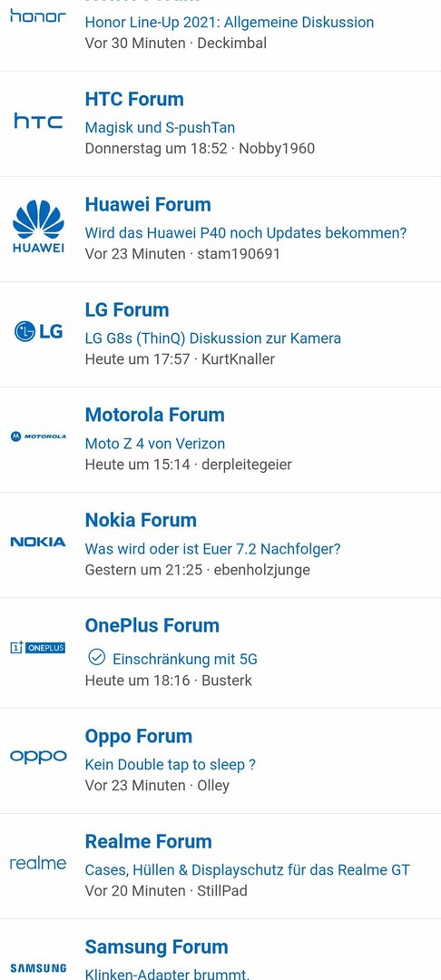Tap the LG logo icon

(38, 331)
